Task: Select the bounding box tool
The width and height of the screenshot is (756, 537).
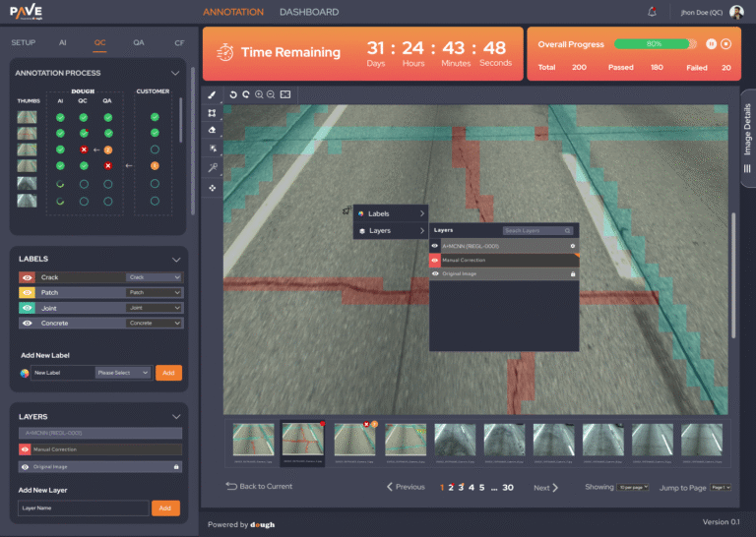Action: (212, 112)
